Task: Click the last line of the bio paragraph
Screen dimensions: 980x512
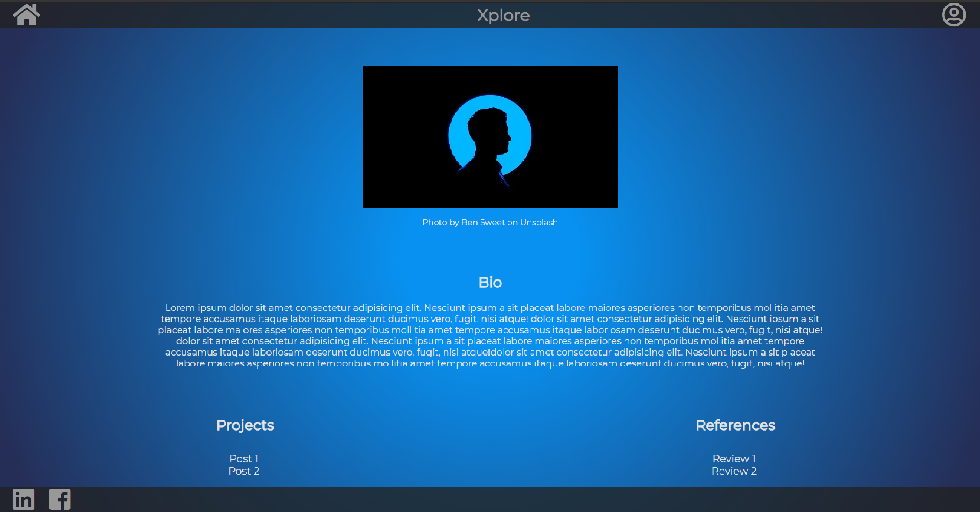Action: pyautogui.click(x=490, y=363)
